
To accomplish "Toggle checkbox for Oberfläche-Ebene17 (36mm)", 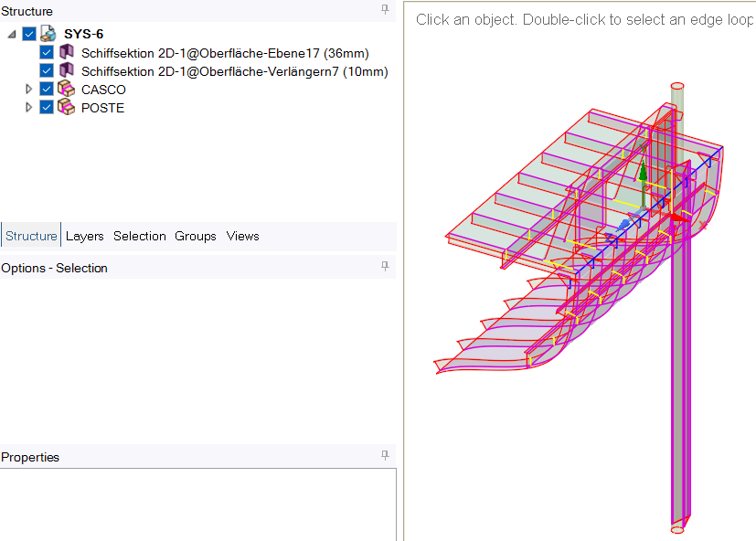I will (x=47, y=53).
